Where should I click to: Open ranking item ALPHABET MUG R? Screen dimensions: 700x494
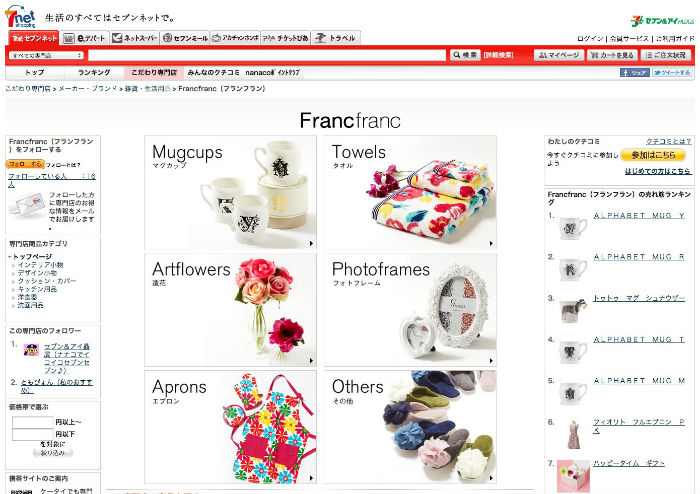[x=639, y=257]
